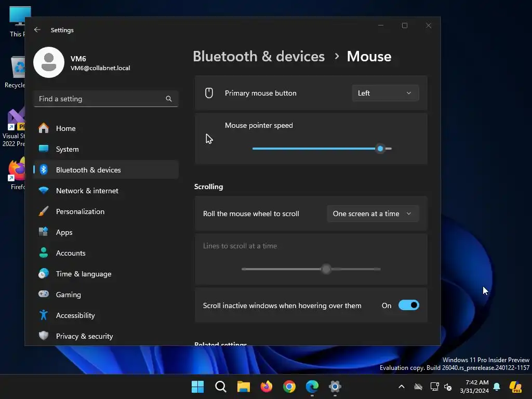Click the pointer icon beside Mouse pointer speed

pyautogui.click(x=209, y=139)
